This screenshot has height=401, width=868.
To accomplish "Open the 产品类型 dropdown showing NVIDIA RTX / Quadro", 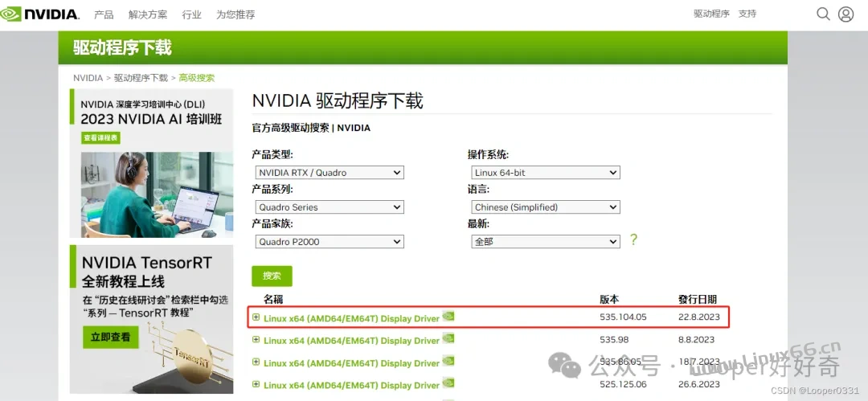I will [330, 173].
